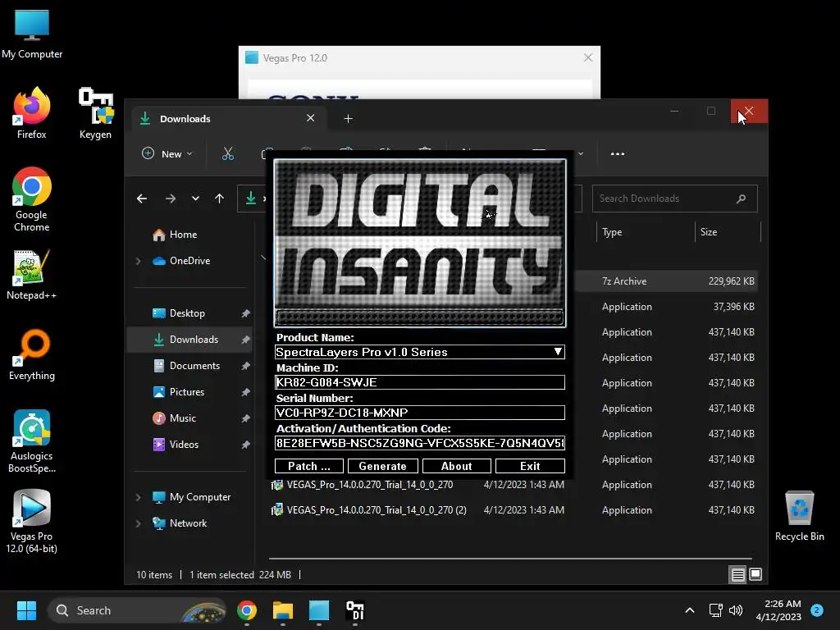Open the notification center badge
The height and width of the screenshot is (630, 840).
click(x=817, y=610)
